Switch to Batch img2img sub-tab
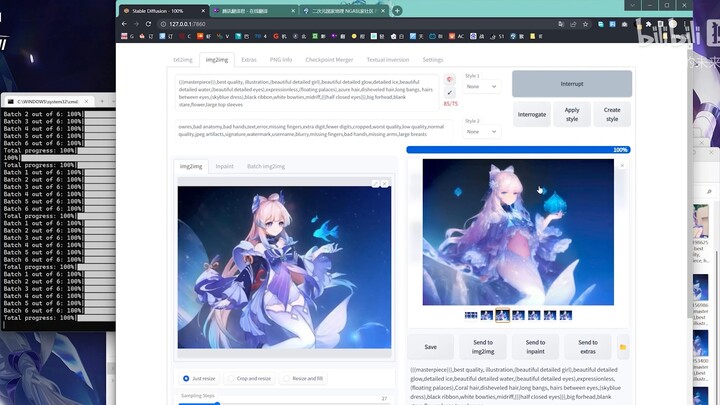The width and height of the screenshot is (720, 405). pos(266,166)
